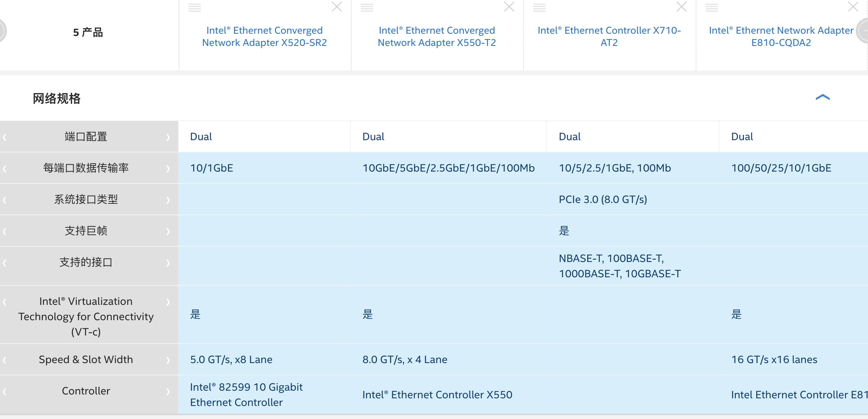
Task: Click left arrow on VT-c row
Action: tap(5, 302)
